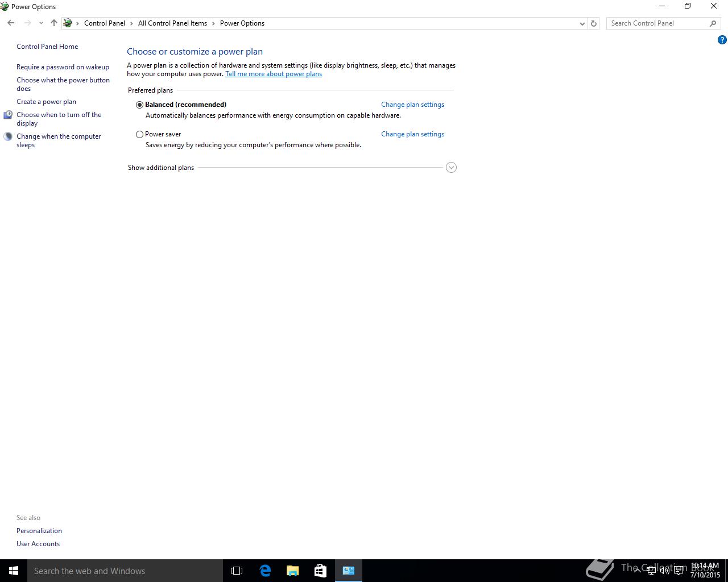Select the Balanced (recommended) radio button
The width and height of the screenshot is (728, 582).
[x=139, y=105]
